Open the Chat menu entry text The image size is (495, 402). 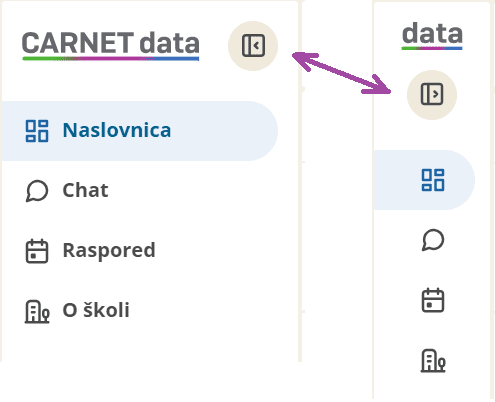(x=85, y=190)
